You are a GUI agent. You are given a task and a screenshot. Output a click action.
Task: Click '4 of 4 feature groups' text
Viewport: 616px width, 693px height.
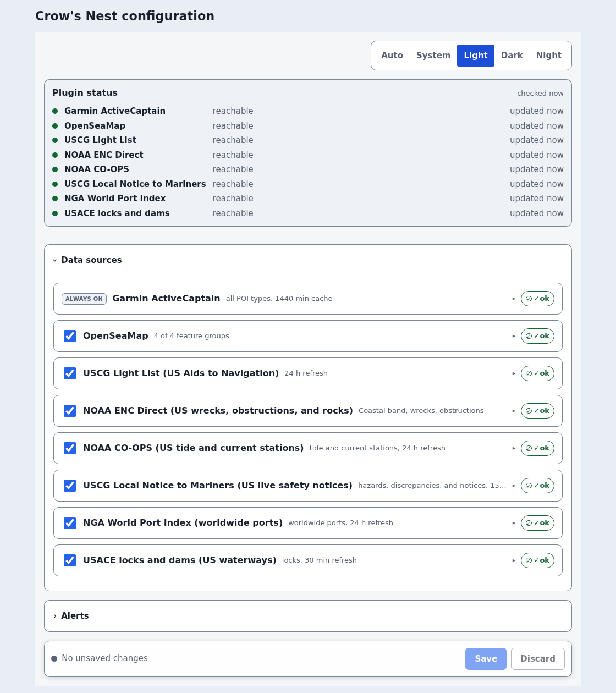tap(191, 336)
